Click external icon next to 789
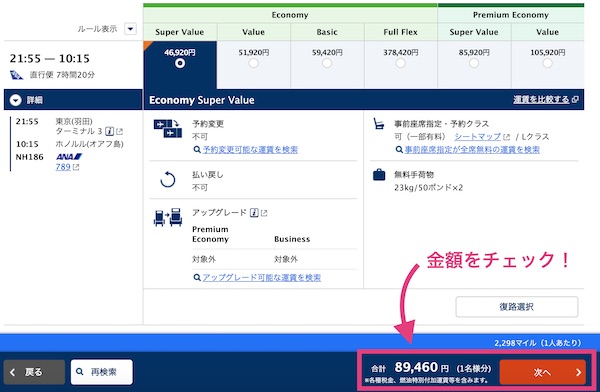600x392 pixels. point(76,167)
